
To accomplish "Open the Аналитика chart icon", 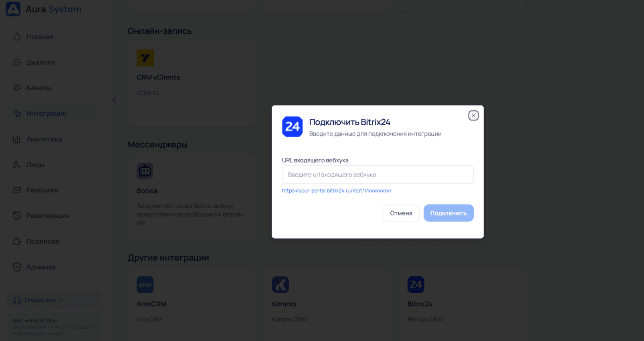I will [x=17, y=139].
